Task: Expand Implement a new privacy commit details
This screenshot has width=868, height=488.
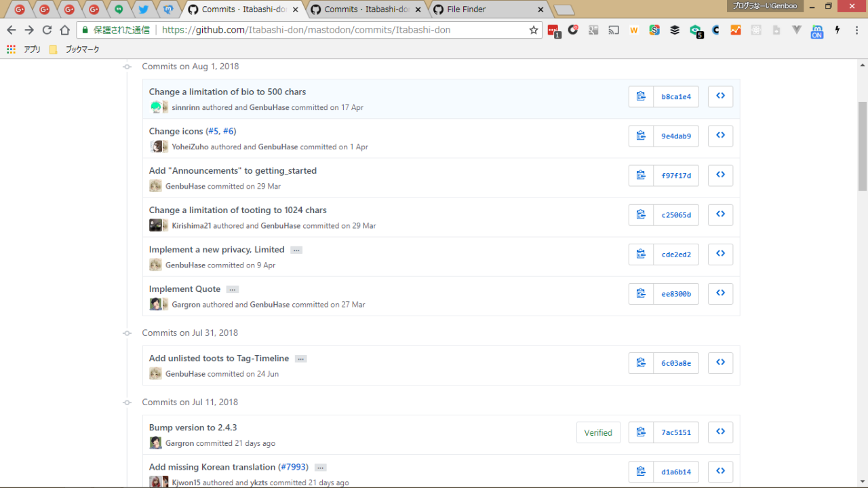Action: tap(296, 250)
